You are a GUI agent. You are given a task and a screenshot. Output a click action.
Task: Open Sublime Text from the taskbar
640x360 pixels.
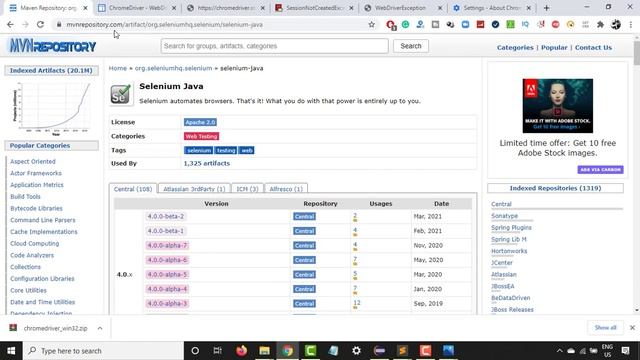click(402, 351)
